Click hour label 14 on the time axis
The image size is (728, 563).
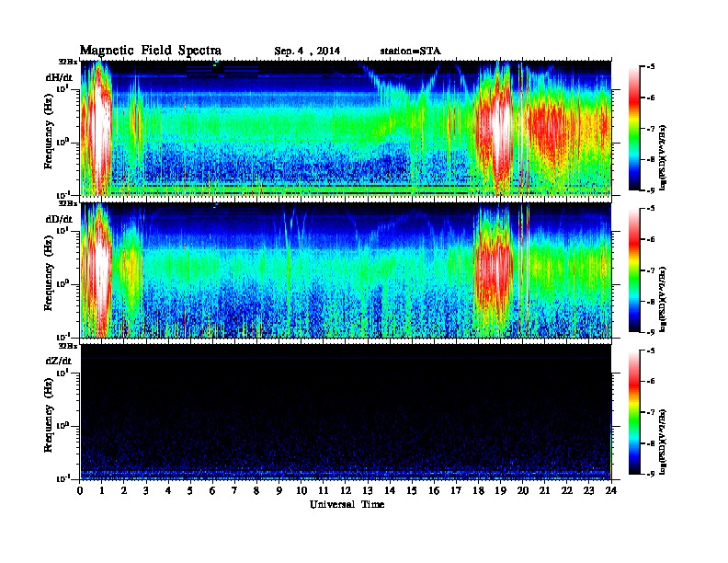coord(390,490)
